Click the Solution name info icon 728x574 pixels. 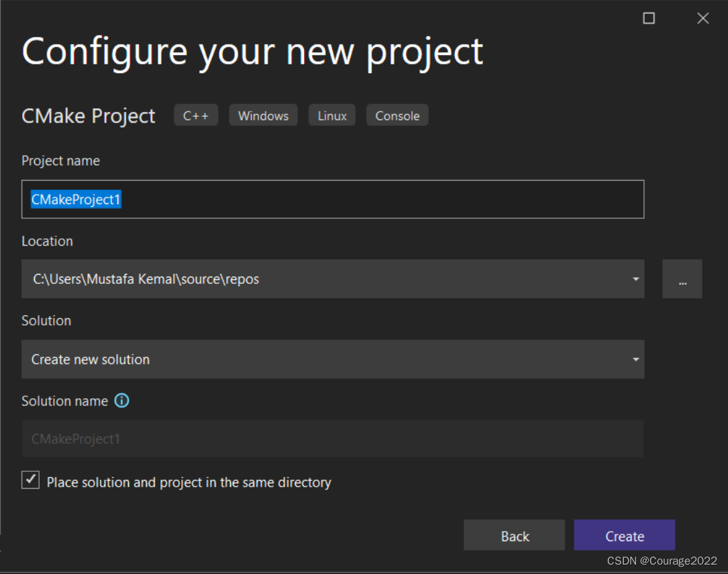coord(121,401)
